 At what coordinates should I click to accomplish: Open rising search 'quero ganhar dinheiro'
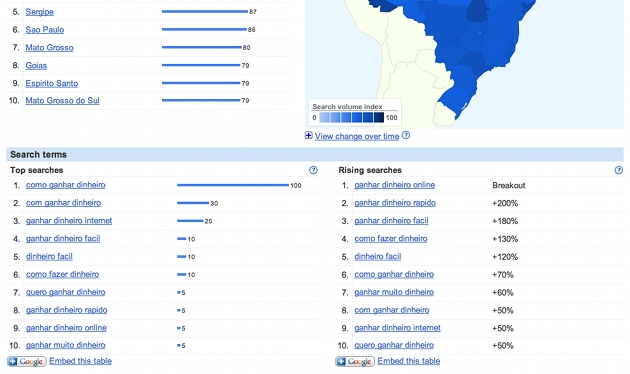394,345
